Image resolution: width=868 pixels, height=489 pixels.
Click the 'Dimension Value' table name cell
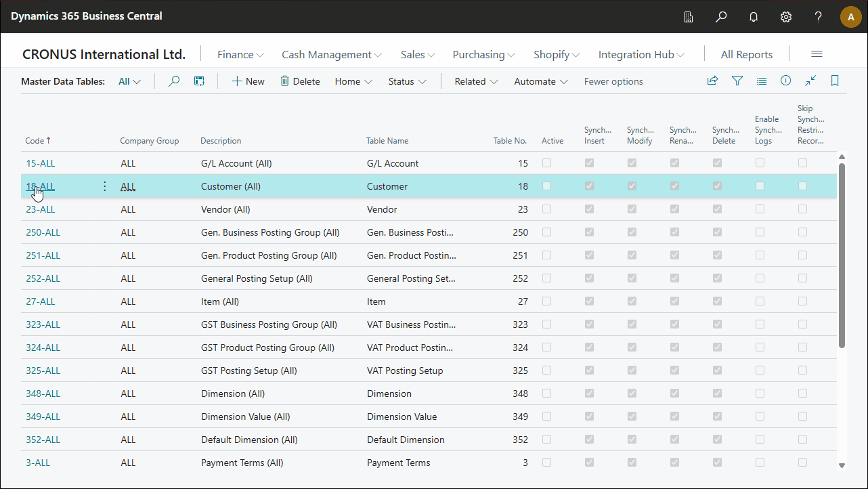pyautogui.click(x=402, y=417)
